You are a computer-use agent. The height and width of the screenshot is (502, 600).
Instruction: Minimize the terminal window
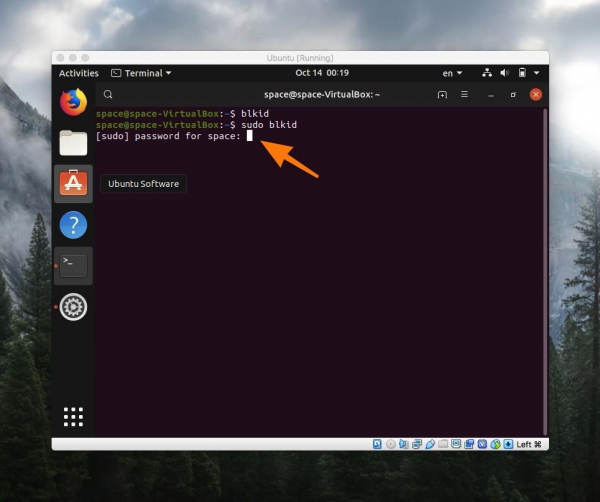(x=491, y=95)
